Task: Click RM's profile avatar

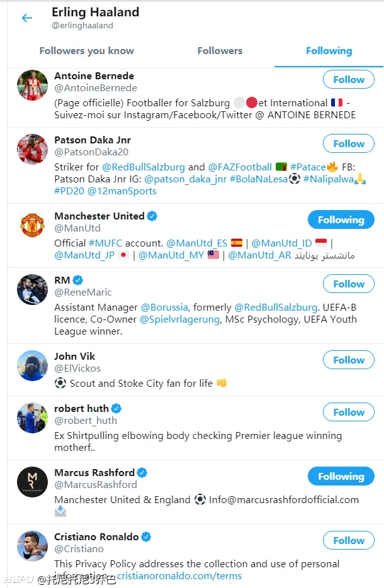Action: (x=32, y=289)
